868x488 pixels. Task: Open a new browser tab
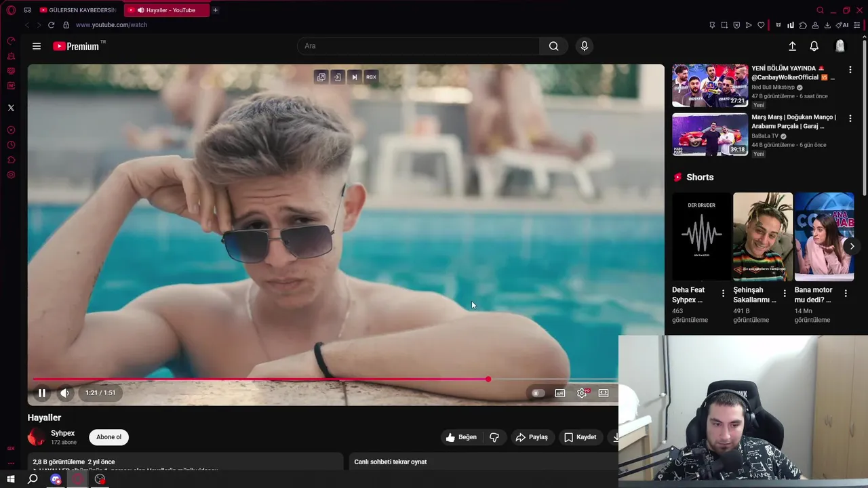(x=216, y=10)
